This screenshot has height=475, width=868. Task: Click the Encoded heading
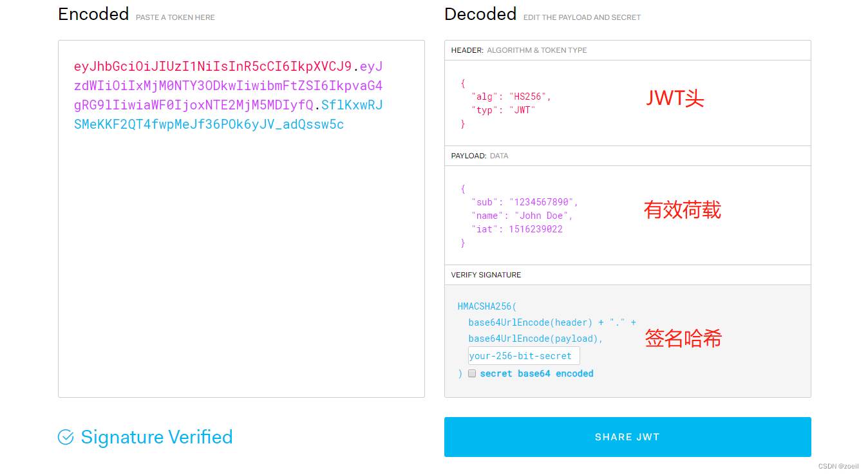click(x=93, y=14)
